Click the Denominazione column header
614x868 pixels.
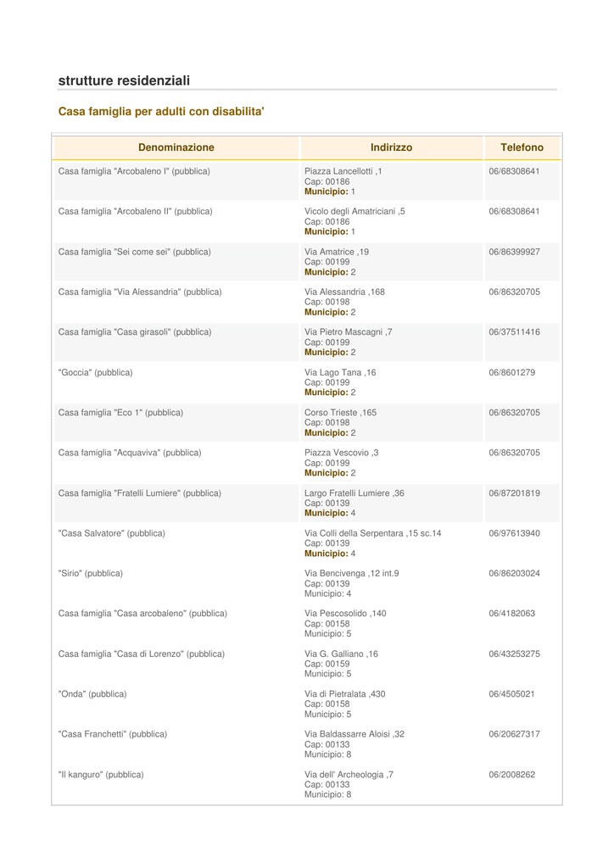pyautogui.click(x=176, y=147)
